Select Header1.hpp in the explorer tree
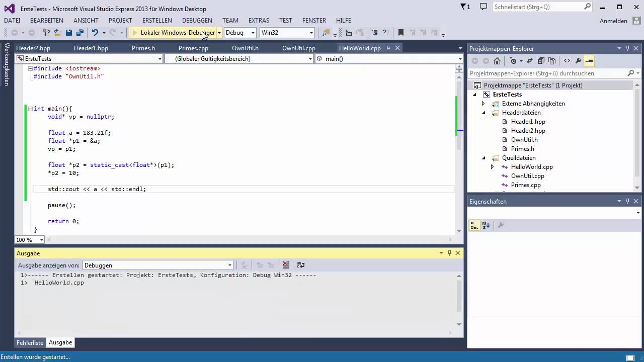Image resolution: width=644 pixels, height=362 pixels. [528, 122]
